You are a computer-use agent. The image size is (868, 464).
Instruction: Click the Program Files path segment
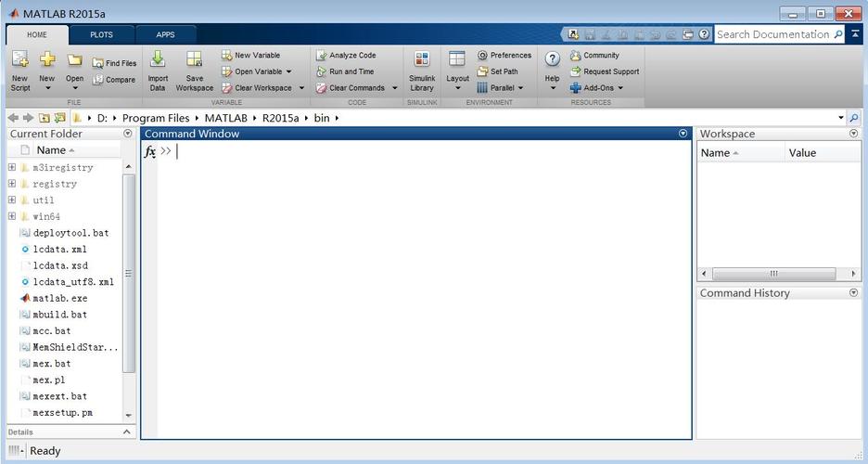156,118
